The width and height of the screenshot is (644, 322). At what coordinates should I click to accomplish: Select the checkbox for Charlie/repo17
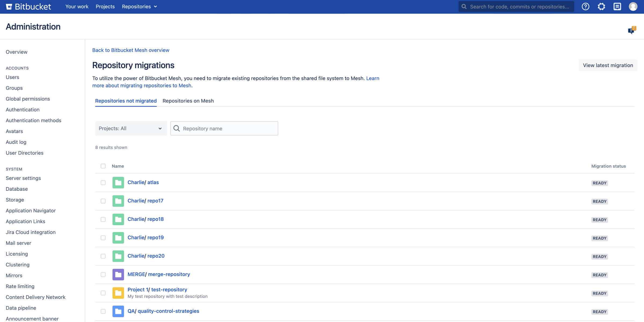coord(103,201)
